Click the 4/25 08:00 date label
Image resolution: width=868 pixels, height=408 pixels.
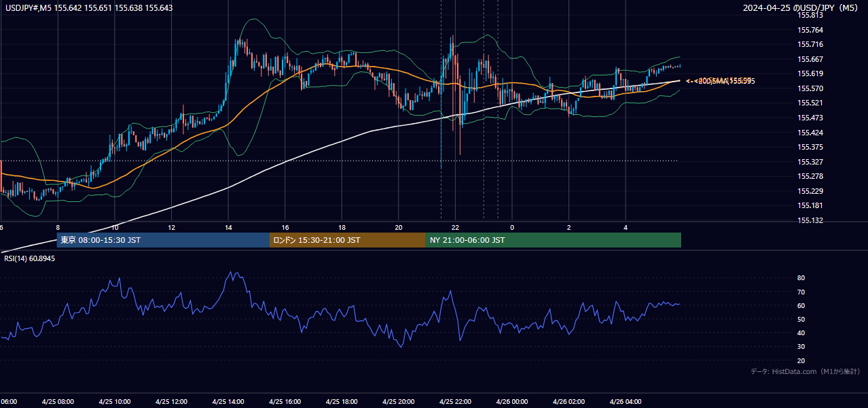58,401
